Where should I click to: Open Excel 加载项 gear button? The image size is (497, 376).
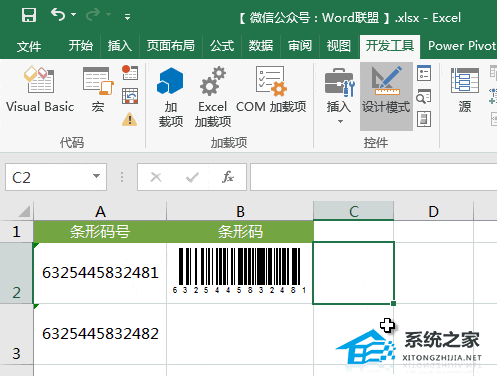pyautogui.click(x=213, y=97)
